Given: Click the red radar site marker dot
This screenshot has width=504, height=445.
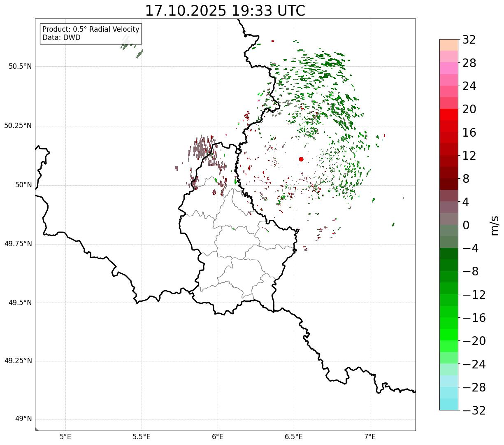Looking at the screenshot, I should click(301, 159).
